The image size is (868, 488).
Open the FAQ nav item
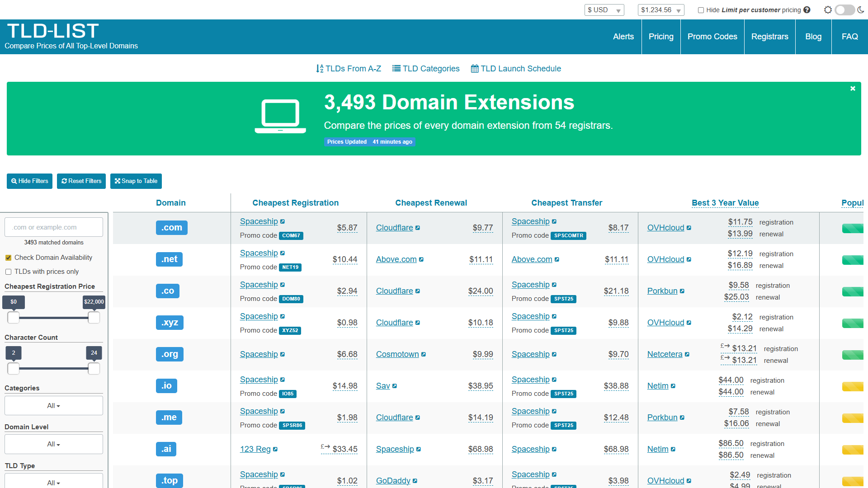850,37
